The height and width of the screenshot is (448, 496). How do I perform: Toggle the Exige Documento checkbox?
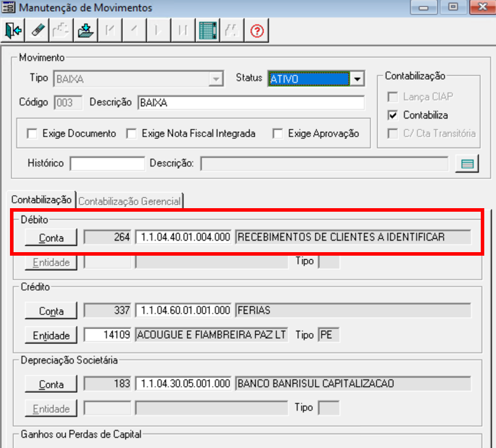pyautogui.click(x=32, y=134)
